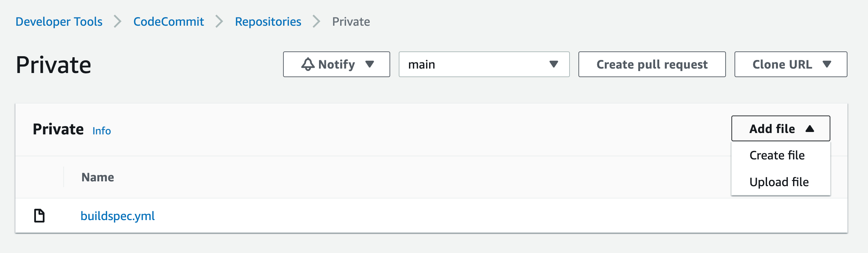Expand the Clone URL dropdown
868x253 pixels.
pyautogui.click(x=790, y=64)
